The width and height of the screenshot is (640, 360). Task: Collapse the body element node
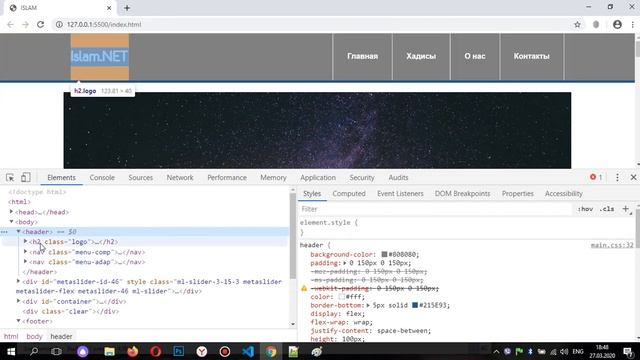click(x=11, y=222)
